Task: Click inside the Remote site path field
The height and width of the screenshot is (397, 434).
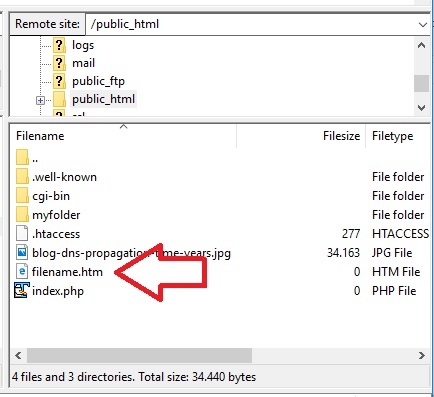Action: (251, 24)
